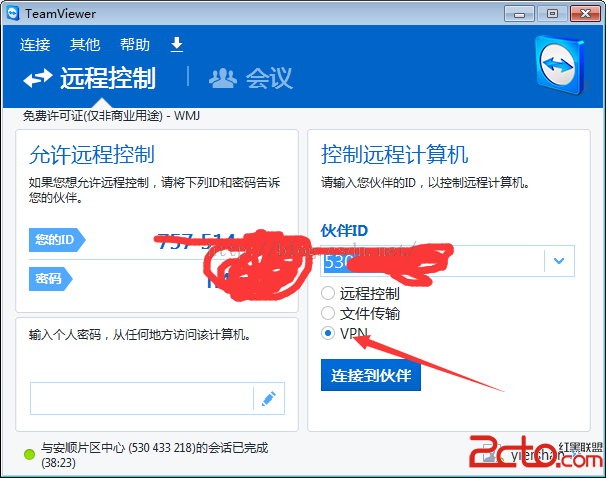Click the 允许远程控制 heading
Screen dimensions: 606x478
pyautogui.click(x=92, y=155)
